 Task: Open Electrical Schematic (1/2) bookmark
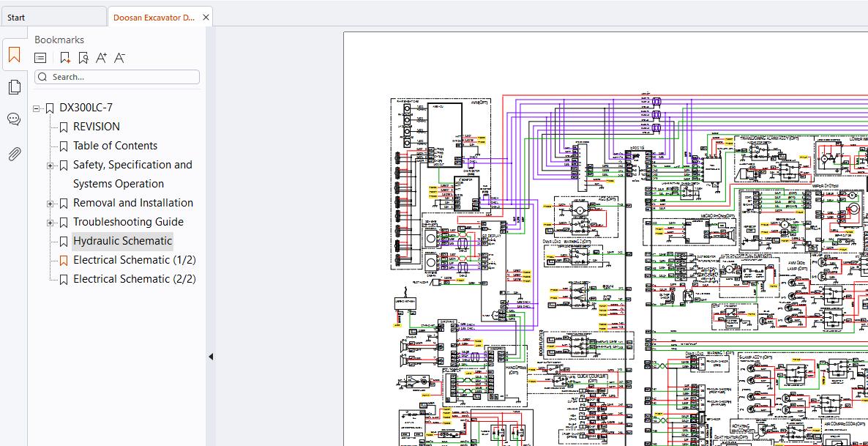[135, 260]
